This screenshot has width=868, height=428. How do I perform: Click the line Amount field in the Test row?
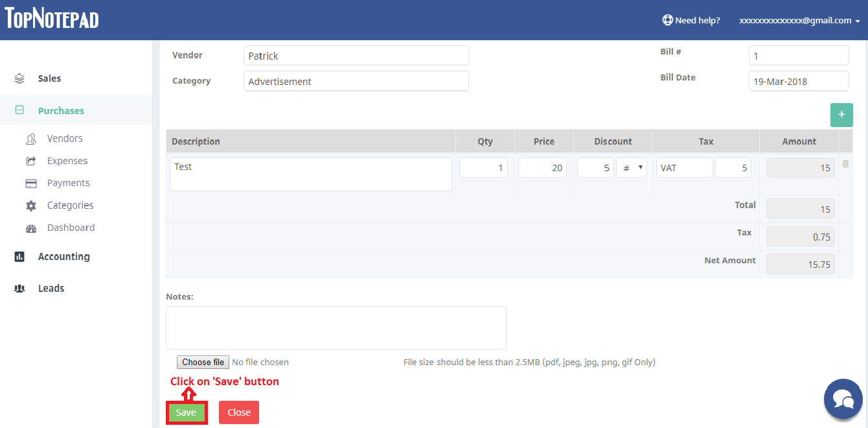pos(801,168)
